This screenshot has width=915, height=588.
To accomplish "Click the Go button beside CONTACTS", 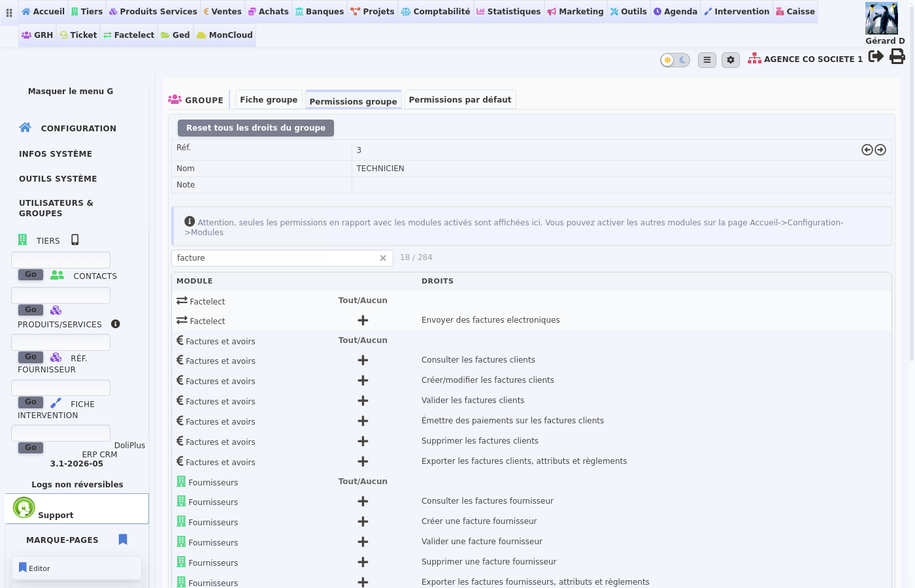I will click(x=31, y=274).
